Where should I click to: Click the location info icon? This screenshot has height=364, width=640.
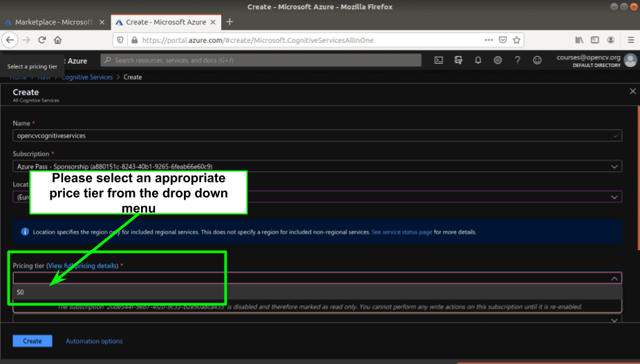[25, 232]
